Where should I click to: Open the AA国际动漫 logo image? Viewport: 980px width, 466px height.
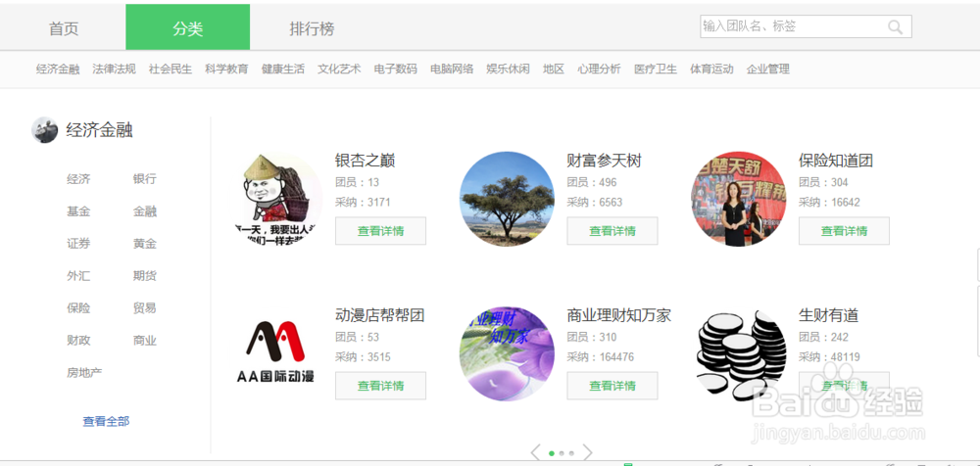(275, 354)
